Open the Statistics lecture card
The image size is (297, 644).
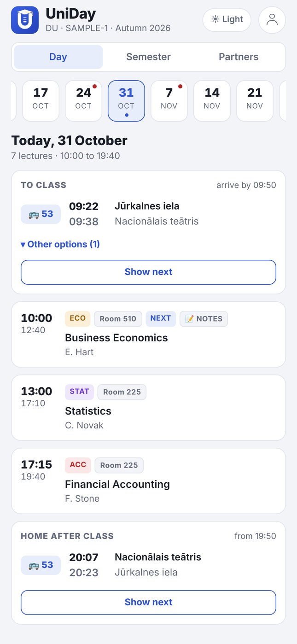(148, 408)
